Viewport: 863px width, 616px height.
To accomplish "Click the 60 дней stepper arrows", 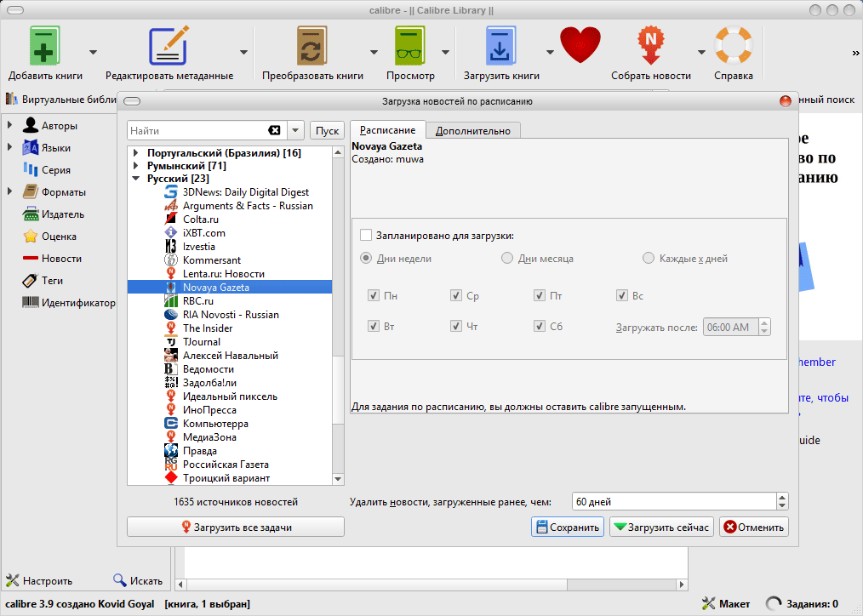I will coord(782,501).
